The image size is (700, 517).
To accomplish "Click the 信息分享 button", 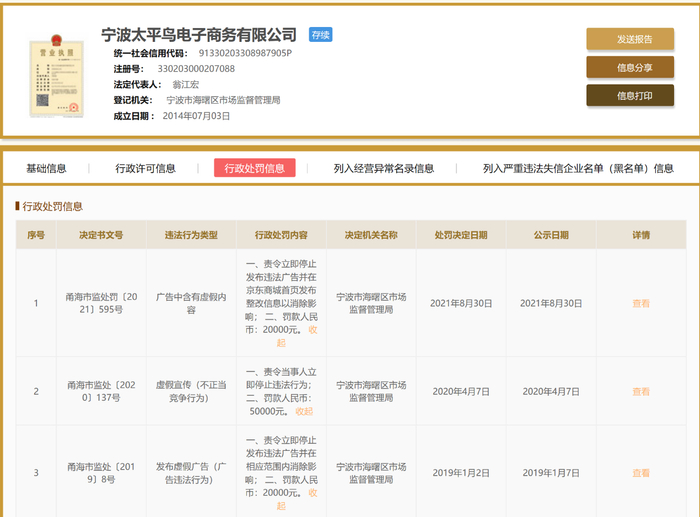I will (x=629, y=67).
